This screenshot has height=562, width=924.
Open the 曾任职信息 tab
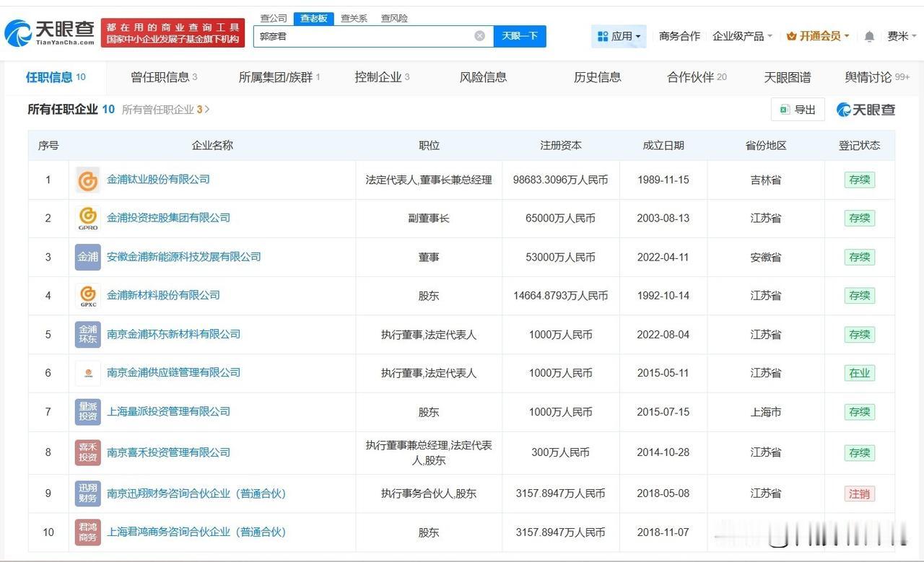(164, 77)
